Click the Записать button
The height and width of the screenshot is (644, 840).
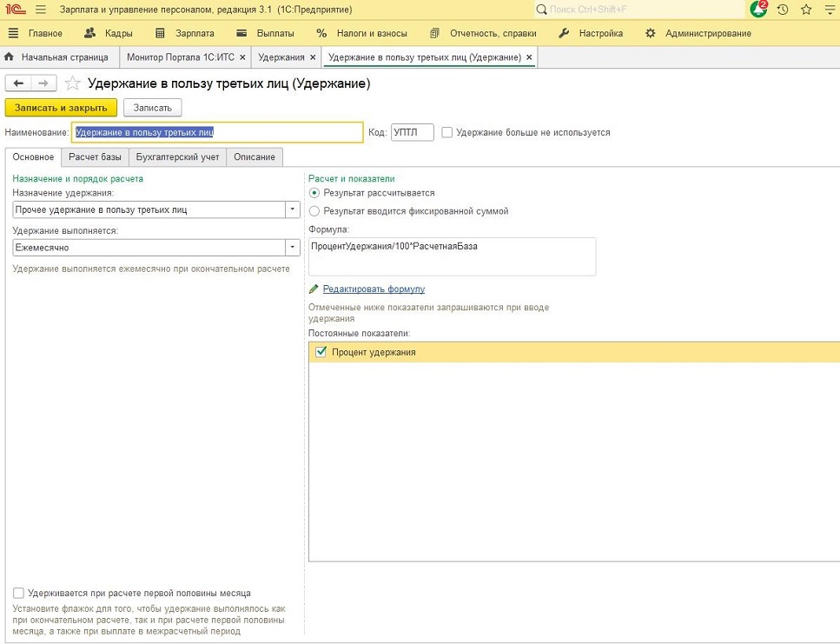153,108
